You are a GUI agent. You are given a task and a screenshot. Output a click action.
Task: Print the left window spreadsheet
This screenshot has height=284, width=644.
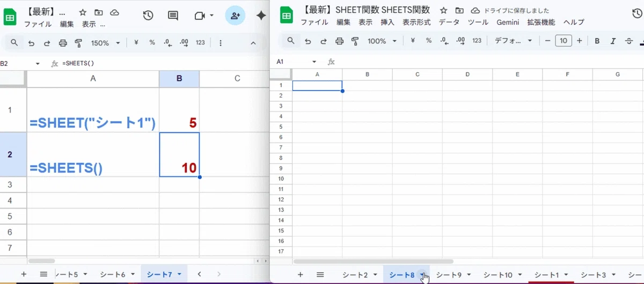(63, 43)
